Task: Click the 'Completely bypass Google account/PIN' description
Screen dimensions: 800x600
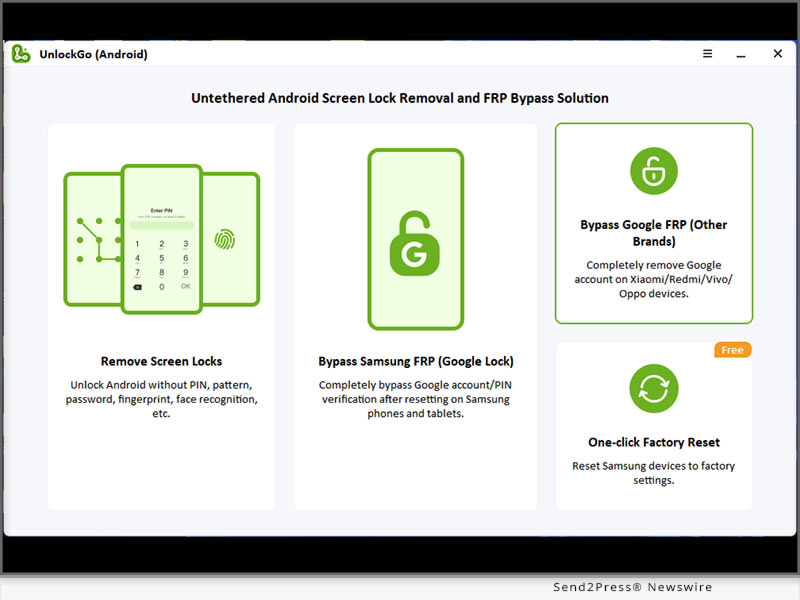Action: point(415,399)
